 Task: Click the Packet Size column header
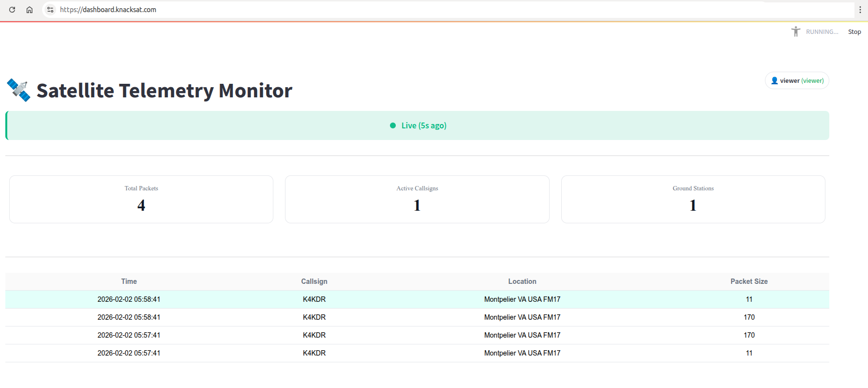pos(748,281)
